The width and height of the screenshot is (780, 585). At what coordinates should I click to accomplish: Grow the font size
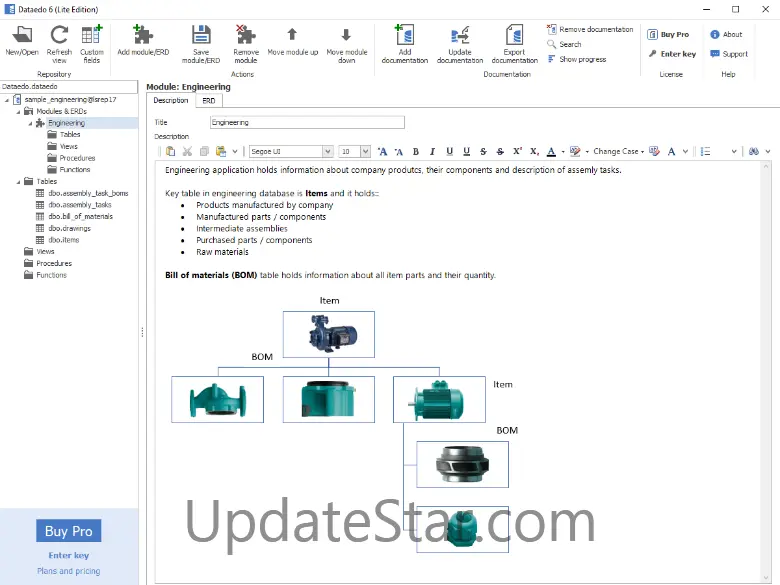382,151
